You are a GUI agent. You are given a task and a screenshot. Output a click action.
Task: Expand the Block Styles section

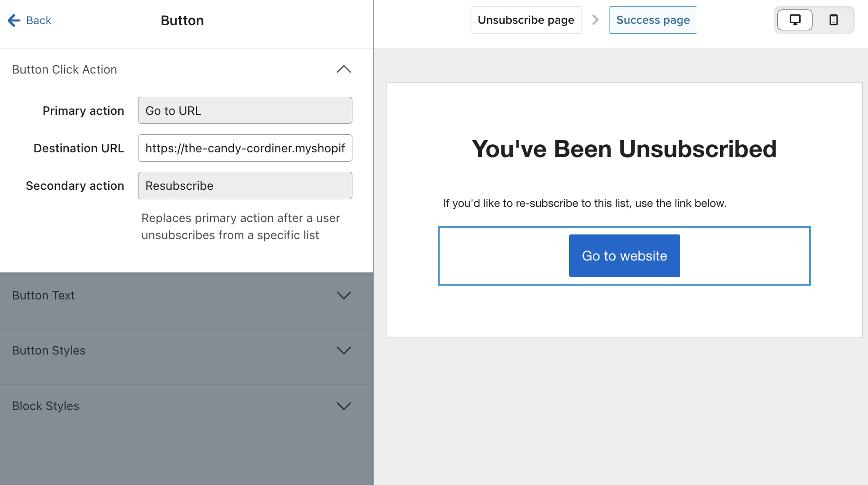tap(344, 406)
